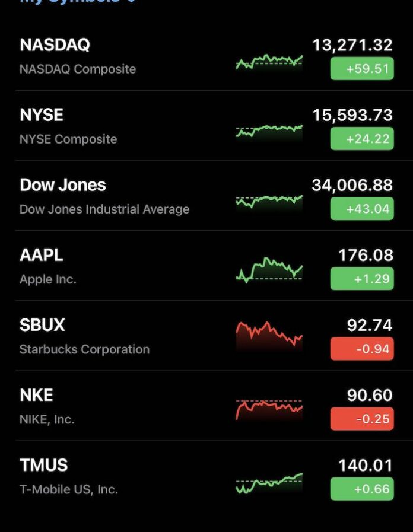Open the NKE red mini chart

pyautogui.click(x=269, y=408)
